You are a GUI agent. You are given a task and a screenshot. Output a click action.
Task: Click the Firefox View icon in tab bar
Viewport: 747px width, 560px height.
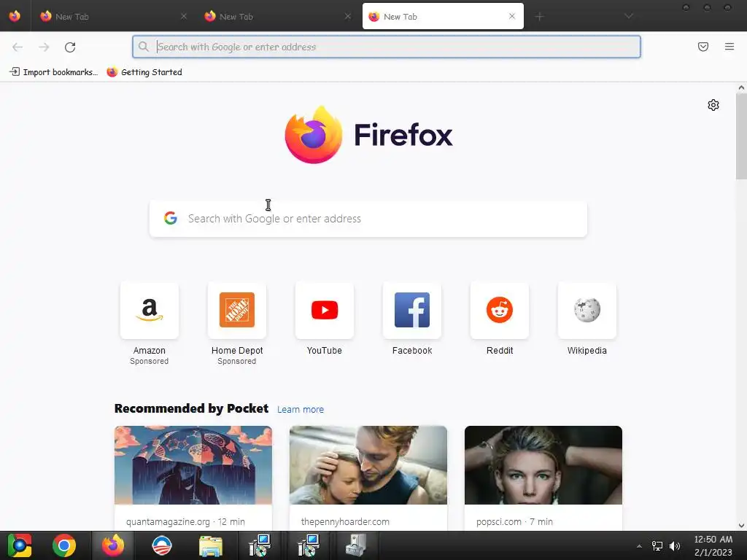(15, 16)
